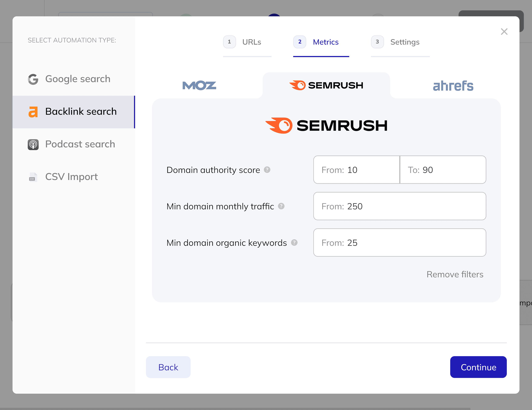This screenshot has width=532, height=410.
Task: Switch to the MOZ metrics provider
Action: [x=199, y=85]
